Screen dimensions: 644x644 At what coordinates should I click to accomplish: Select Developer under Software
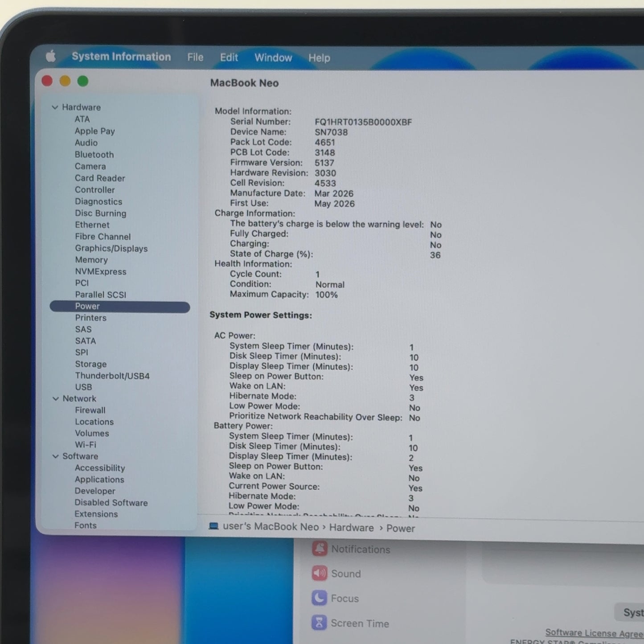(95, 491)
